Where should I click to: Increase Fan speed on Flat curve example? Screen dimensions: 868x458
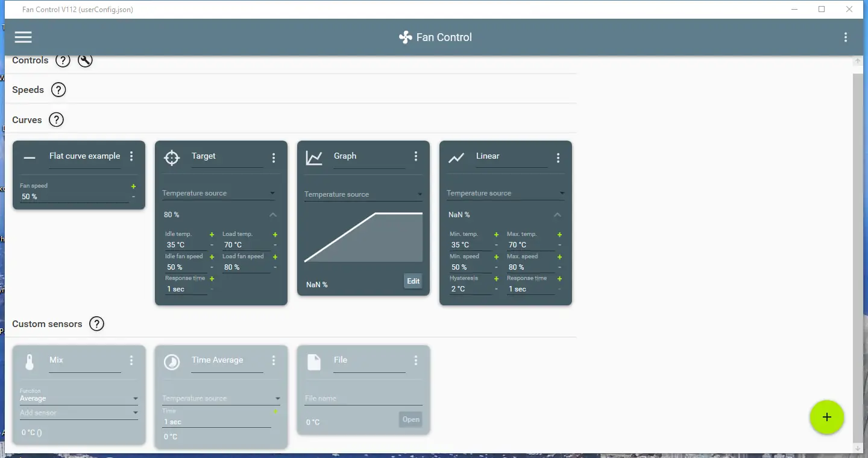click(x=133, y=186)
